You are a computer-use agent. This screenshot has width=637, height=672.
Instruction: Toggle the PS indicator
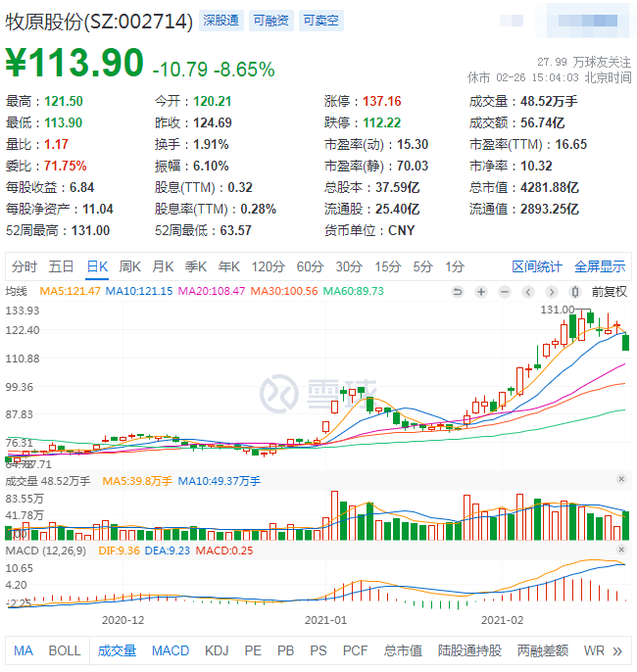click(x=318, y=650)
